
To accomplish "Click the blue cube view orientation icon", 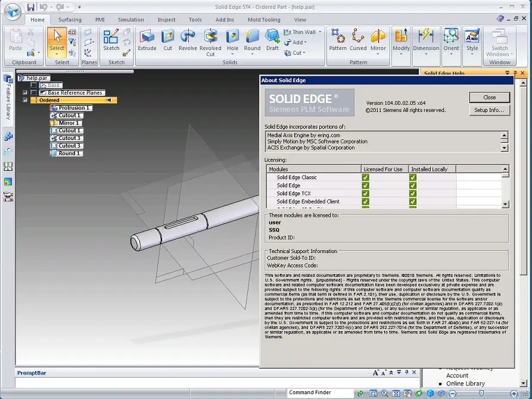I will (x=430, y=393).
